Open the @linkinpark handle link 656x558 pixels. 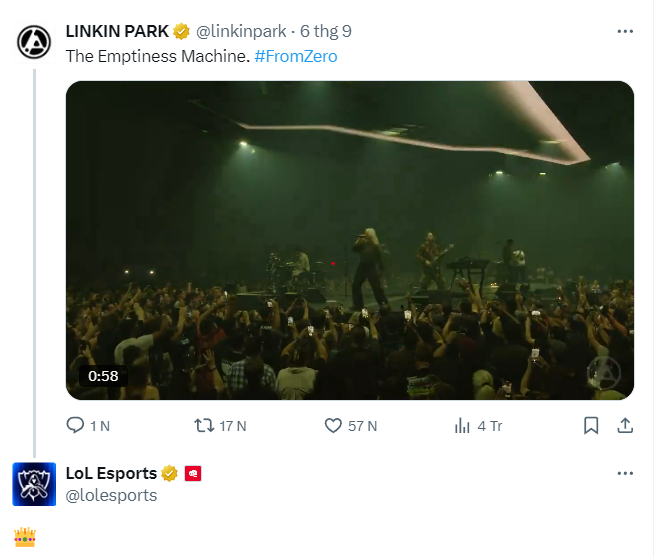241,31
